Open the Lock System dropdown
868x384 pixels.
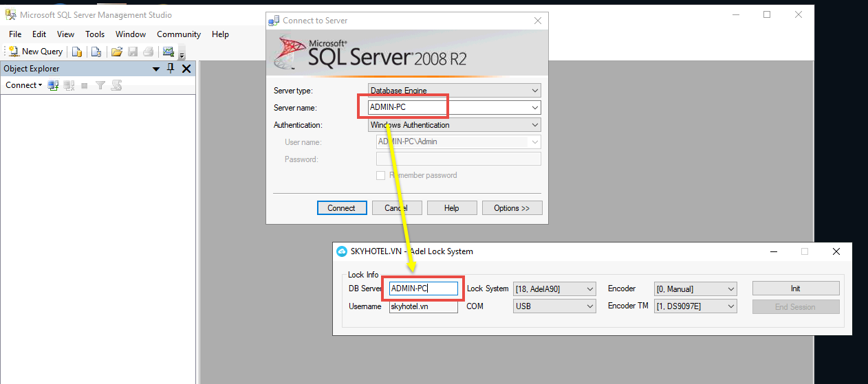(589, 289)
